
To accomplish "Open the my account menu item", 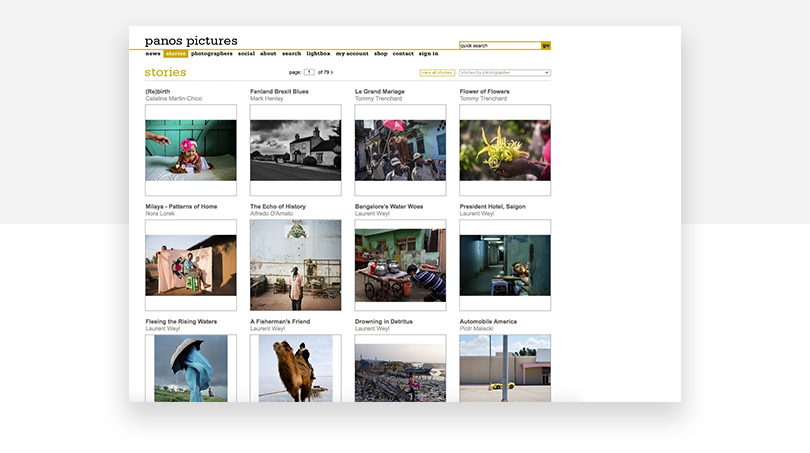I will pos(352,54).
